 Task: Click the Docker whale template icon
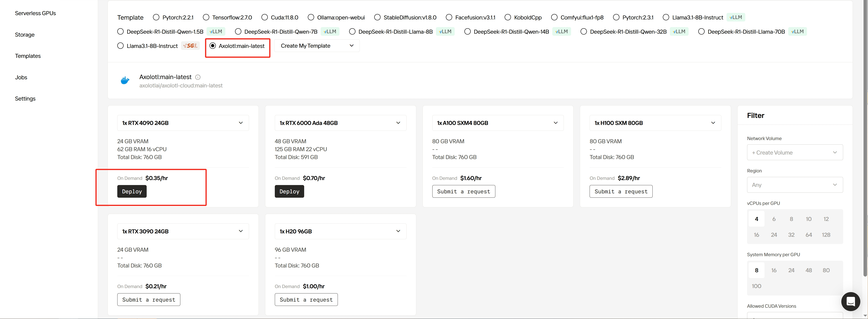pos(125,80)
